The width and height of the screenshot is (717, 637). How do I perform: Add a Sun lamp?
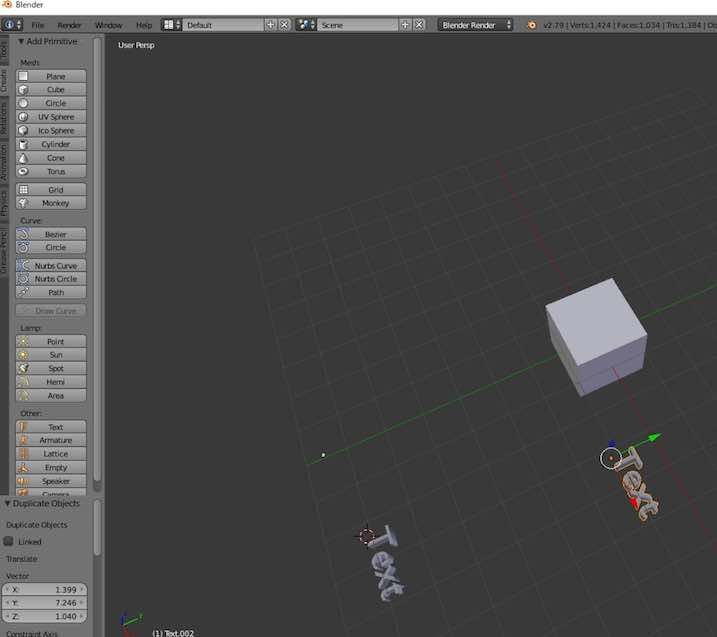pos(51,355)
